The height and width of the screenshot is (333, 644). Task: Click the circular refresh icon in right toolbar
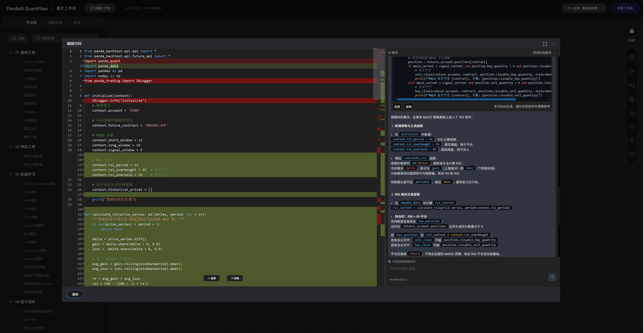click(632, 155)
